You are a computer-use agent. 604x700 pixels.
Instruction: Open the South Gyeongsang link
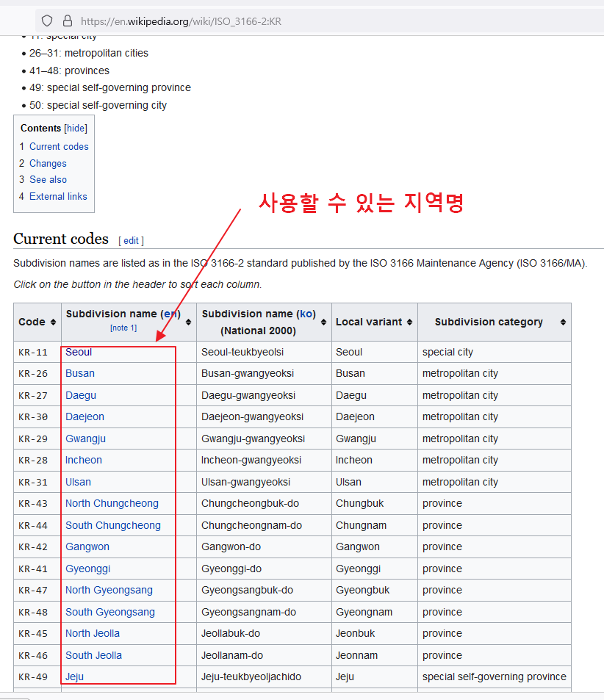(110, 612)
